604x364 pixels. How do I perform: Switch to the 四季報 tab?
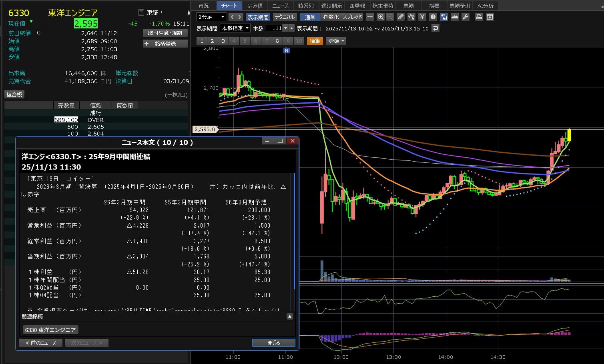[357, 6]
